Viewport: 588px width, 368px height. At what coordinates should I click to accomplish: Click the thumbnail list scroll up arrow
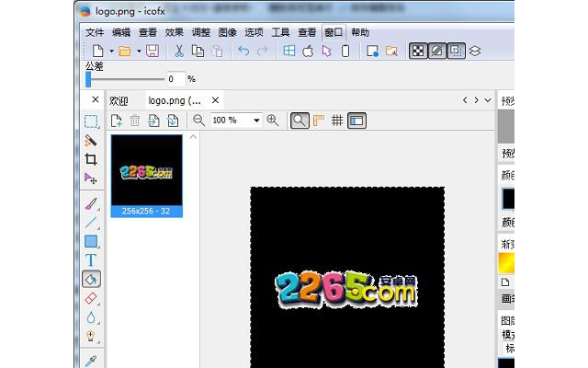[x=194, y=137]
